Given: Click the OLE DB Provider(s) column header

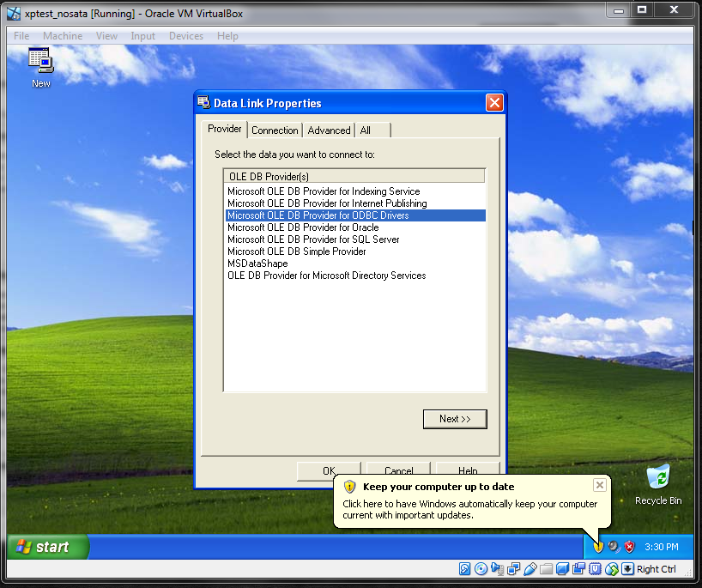Looking at the screenshot, I should coord(354,176).
